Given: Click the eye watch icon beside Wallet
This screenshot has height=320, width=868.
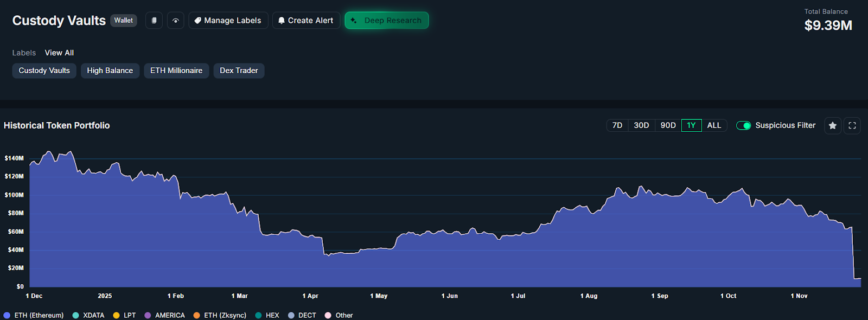Looking at the screenshot, I should click(x=175, y=21).
